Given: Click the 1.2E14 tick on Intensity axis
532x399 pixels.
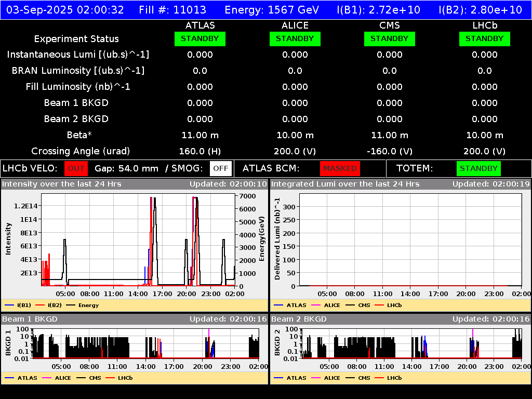Looking at the screenshot, I should coord(26,206).
